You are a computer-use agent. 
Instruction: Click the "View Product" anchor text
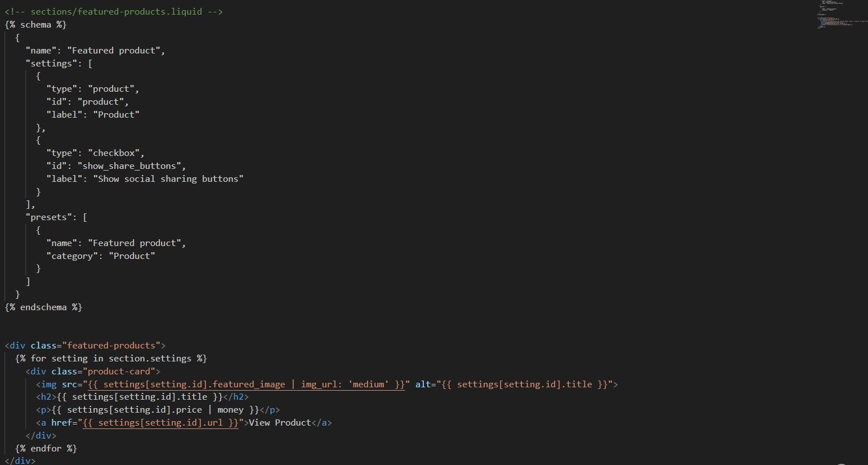(x=280, y=423)
